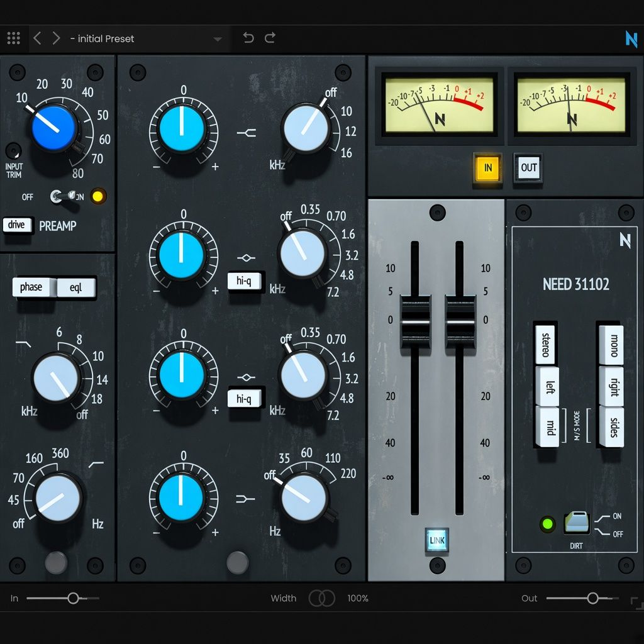The height and width of the screenshot is (644, 644).
Task: Click the lower mid frequency knob
Action: (303, 375)
